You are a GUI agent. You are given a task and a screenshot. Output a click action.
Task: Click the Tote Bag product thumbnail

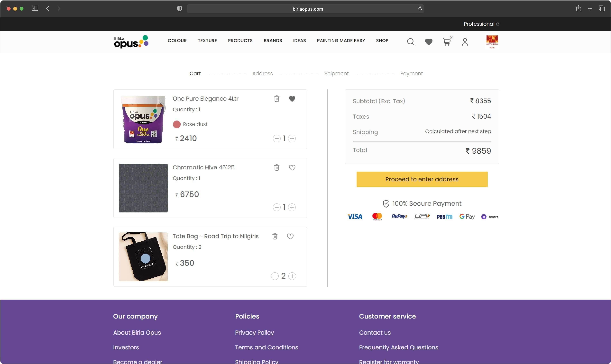point(143,256)
